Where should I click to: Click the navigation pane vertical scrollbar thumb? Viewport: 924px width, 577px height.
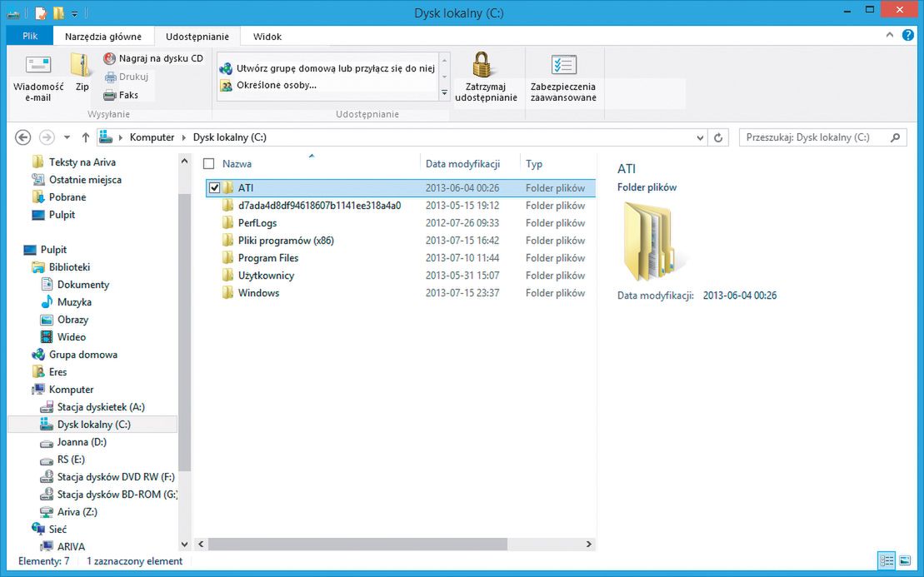pyautogui.click(x=184, y=333)
